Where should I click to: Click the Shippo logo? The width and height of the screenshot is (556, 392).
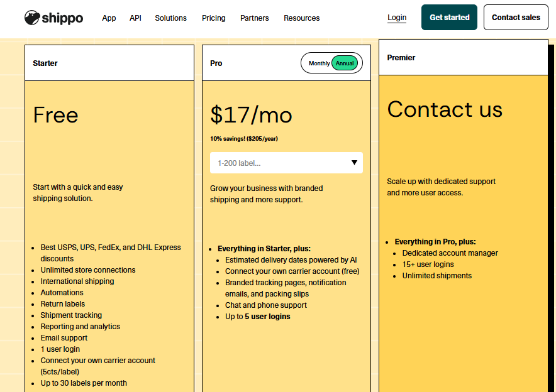point(53,18)
